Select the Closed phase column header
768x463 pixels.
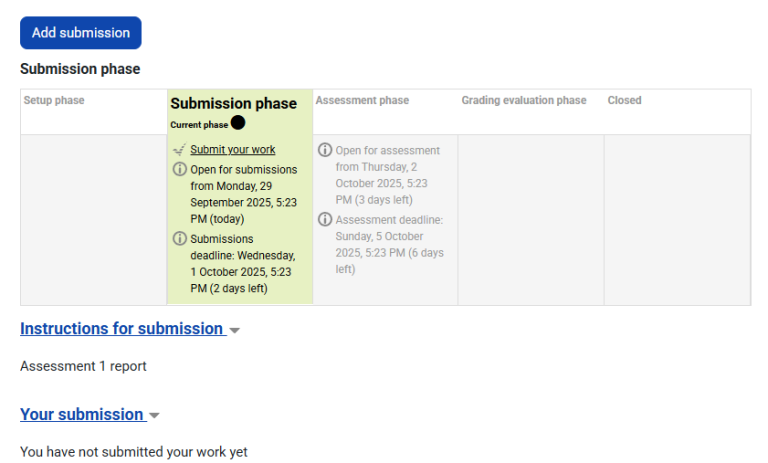tap(624, 101)
